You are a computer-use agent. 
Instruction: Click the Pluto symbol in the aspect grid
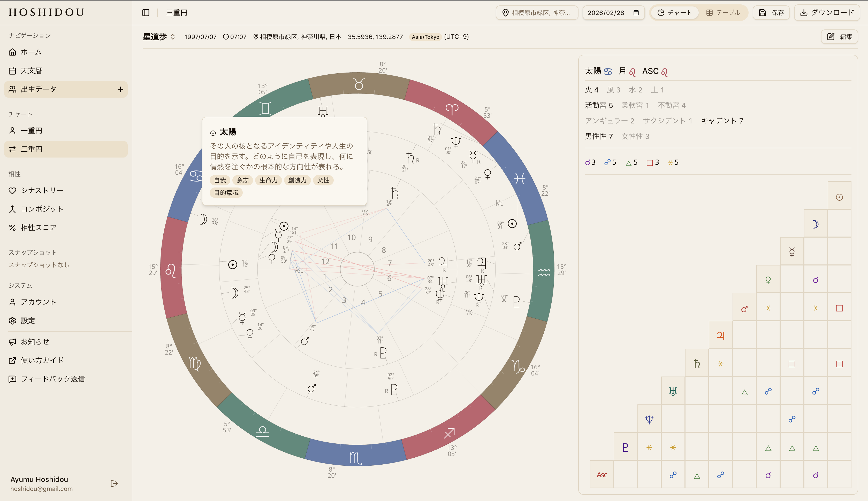pyautogui.click(x=625, y=447)
